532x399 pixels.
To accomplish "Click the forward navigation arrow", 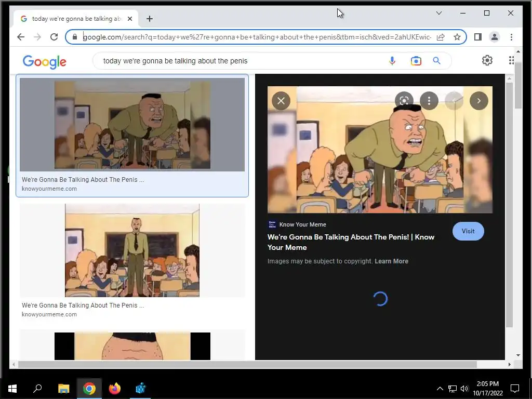I will pos(37,37).
